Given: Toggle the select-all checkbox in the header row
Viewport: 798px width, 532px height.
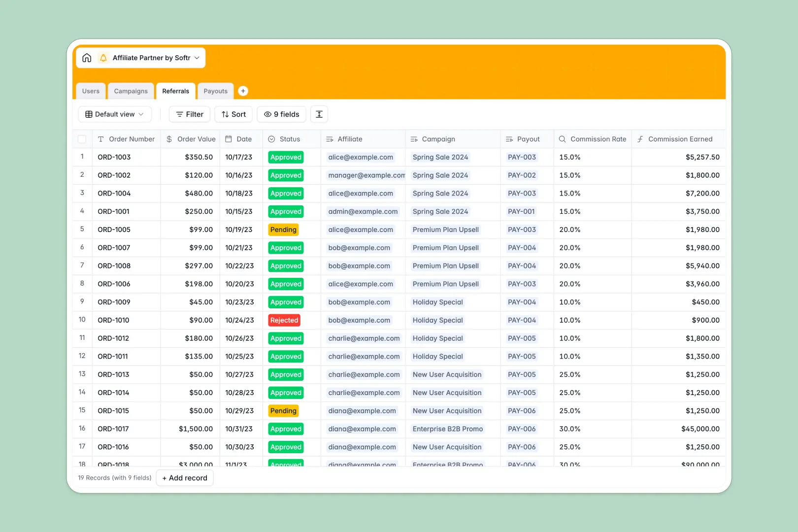Looking at the screenshot, I should [x=82, y=139].
